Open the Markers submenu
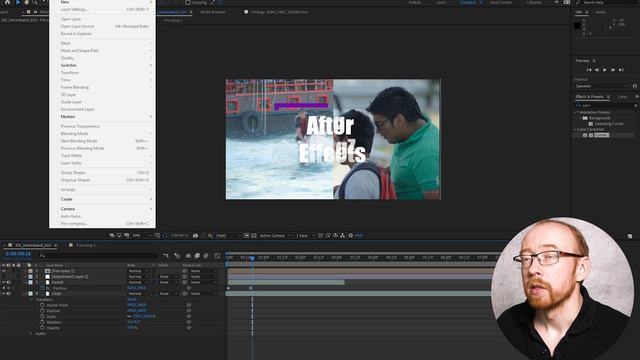This screenshot has height=360, width=640. tap(102, 117)
